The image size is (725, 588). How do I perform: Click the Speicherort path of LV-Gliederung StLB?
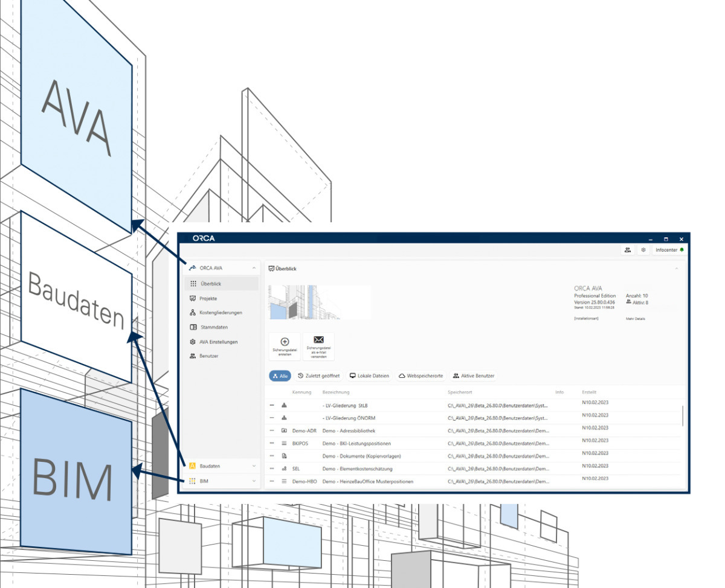(x=498, y=405)
